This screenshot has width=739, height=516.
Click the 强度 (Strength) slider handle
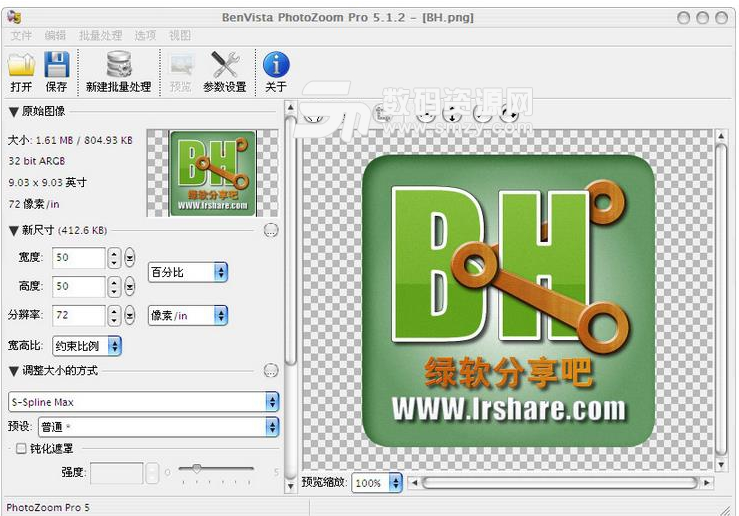(x=197, y=468)
